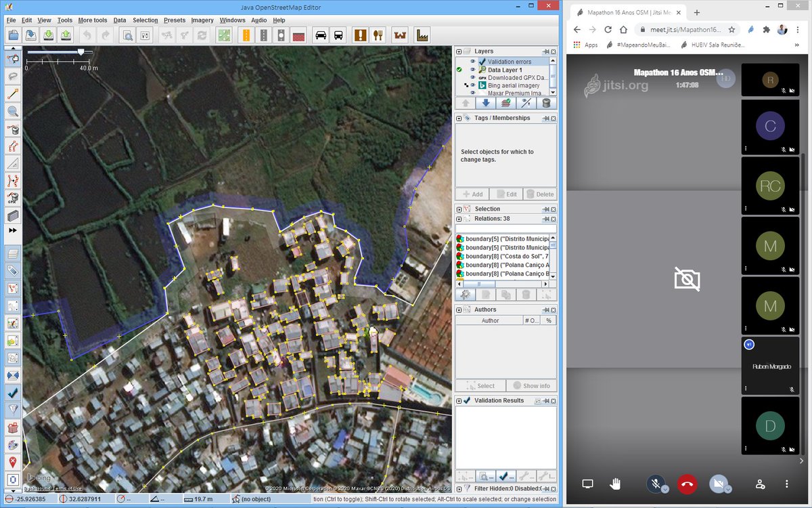Screen dimensions: 812x508
Task: Select the car (driveway) preset icon
Action: [x=321, y=35]
